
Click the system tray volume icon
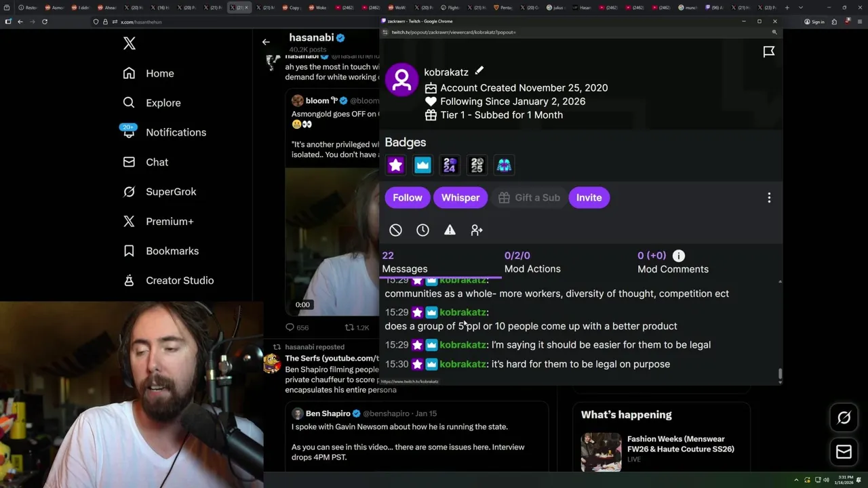[826, 481]
